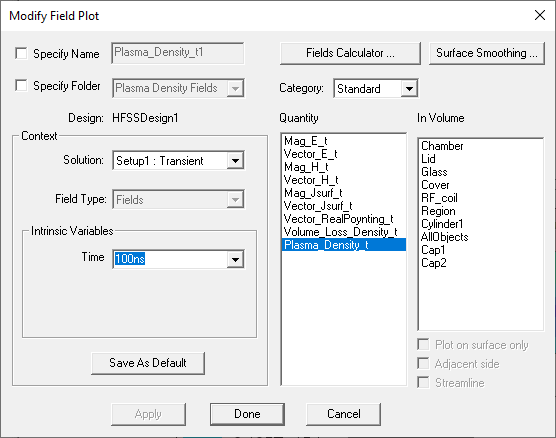This screenshot has width=556, height=438.
Task: Select Mag_E_t in the Quantity list
Action: pyautogui.click(x=344, y=141)
